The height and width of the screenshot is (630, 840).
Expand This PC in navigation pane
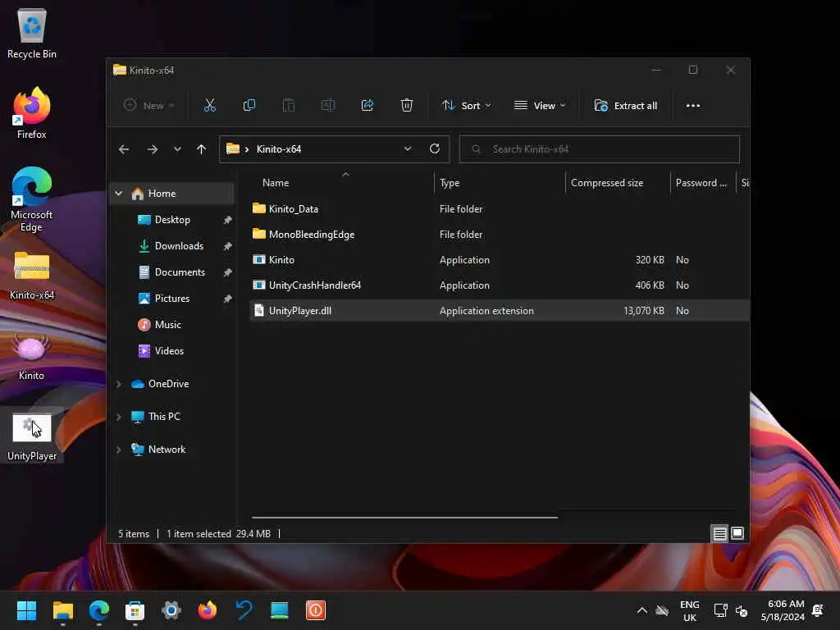118,417
